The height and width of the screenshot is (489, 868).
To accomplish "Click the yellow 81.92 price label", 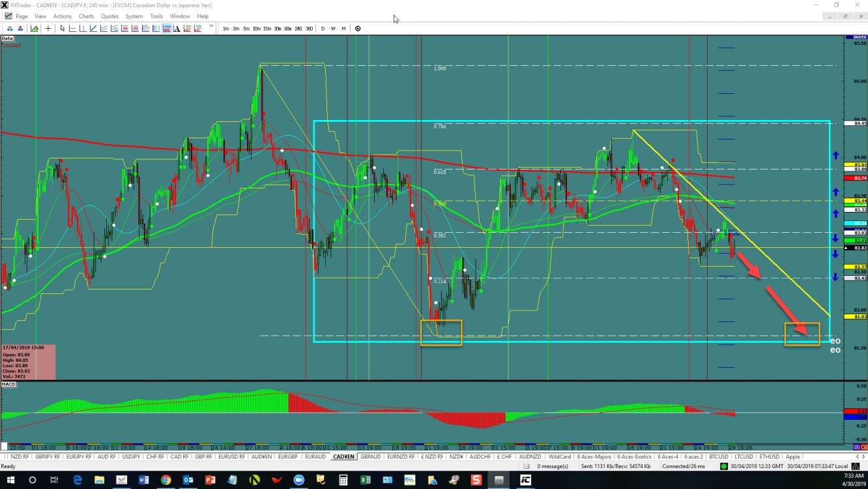I will [x=855, y=317].
